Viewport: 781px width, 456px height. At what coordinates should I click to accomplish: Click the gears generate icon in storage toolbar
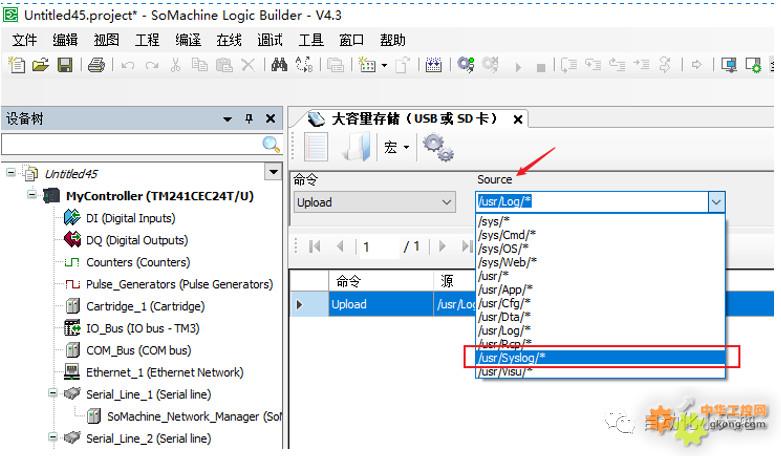point(438,147)
